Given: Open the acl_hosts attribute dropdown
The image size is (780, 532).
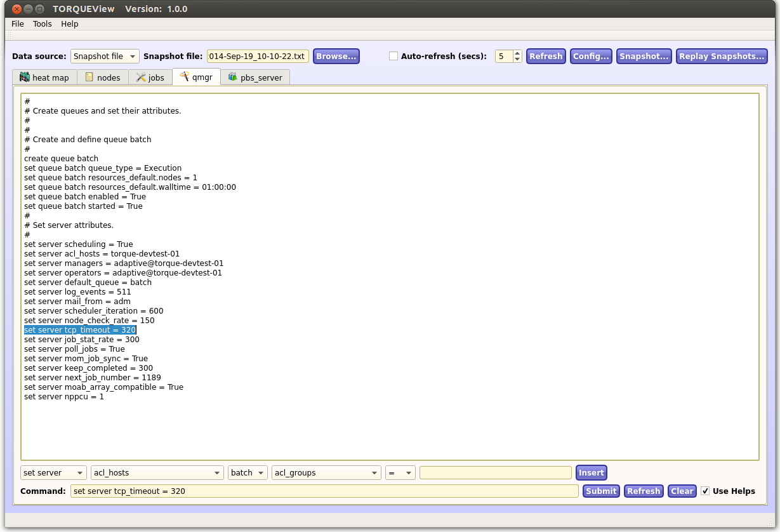Looking at the screenshot, I should click(157, 473).
